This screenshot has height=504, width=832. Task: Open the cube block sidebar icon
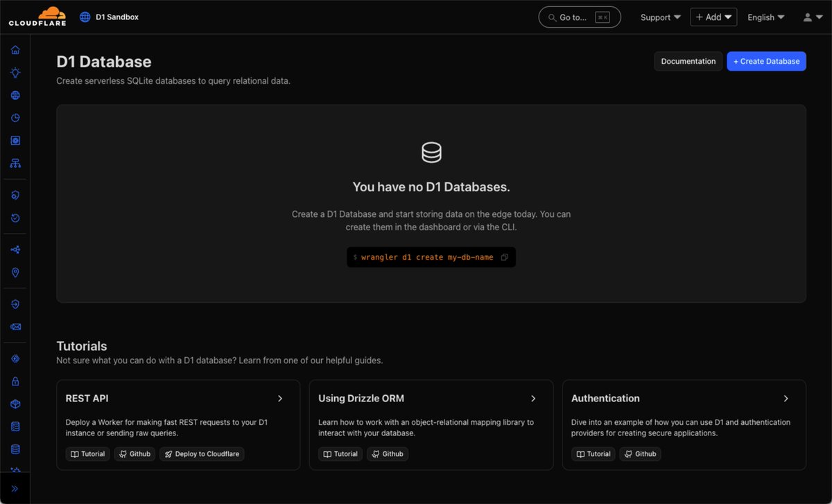[15, 403]
